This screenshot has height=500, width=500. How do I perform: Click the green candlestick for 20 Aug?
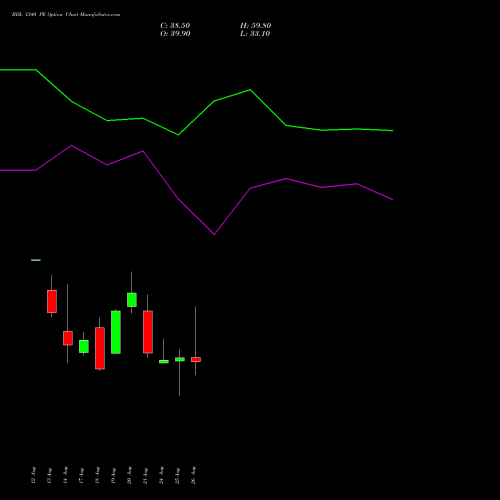click(132, 300)
